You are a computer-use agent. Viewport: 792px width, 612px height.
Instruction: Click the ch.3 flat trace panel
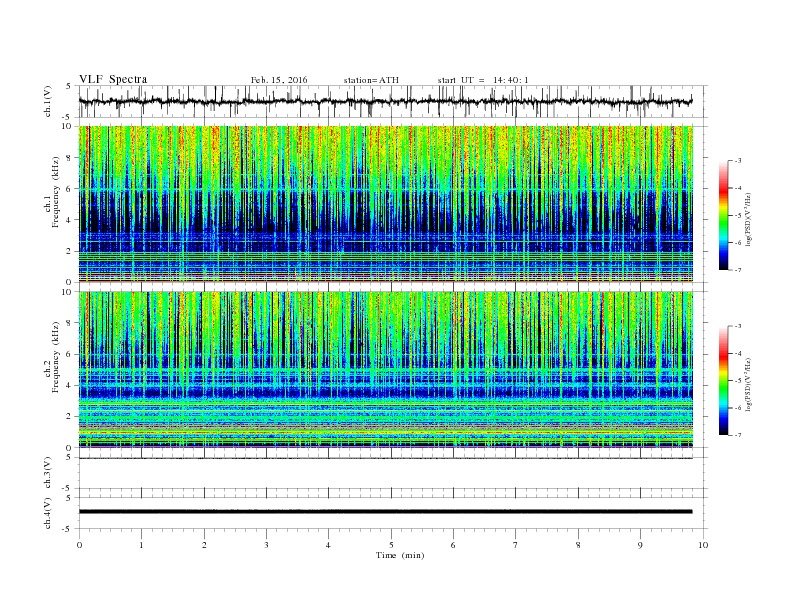point(393,473)
